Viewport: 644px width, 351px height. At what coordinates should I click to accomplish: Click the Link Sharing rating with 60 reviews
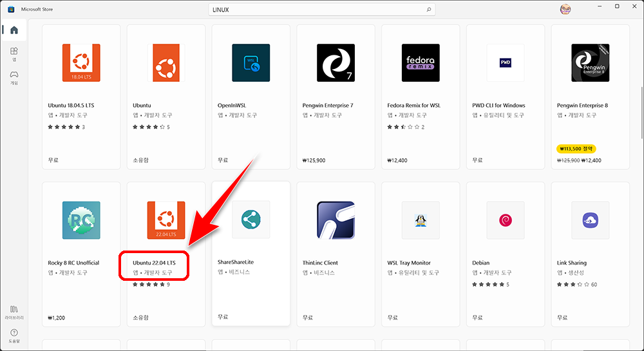(x=577, y=285)
